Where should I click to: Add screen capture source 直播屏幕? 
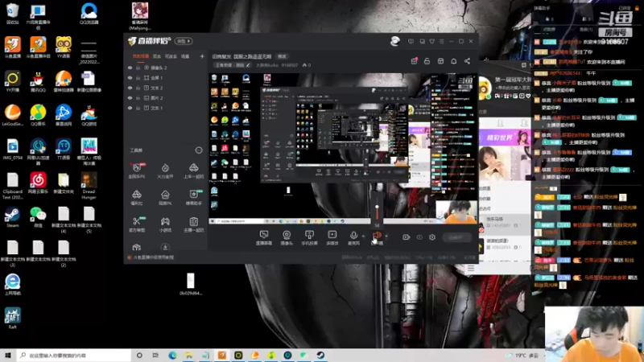264,237
